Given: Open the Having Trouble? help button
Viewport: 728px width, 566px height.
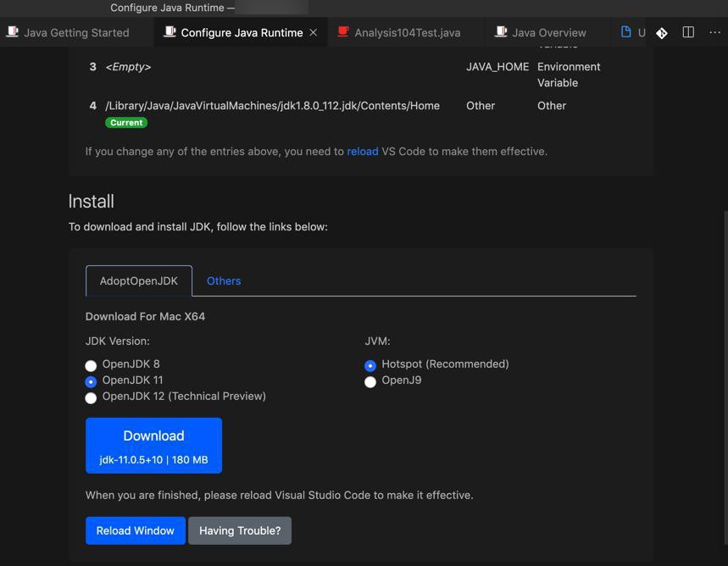Looking at the screenshot, I should (240, 530).
